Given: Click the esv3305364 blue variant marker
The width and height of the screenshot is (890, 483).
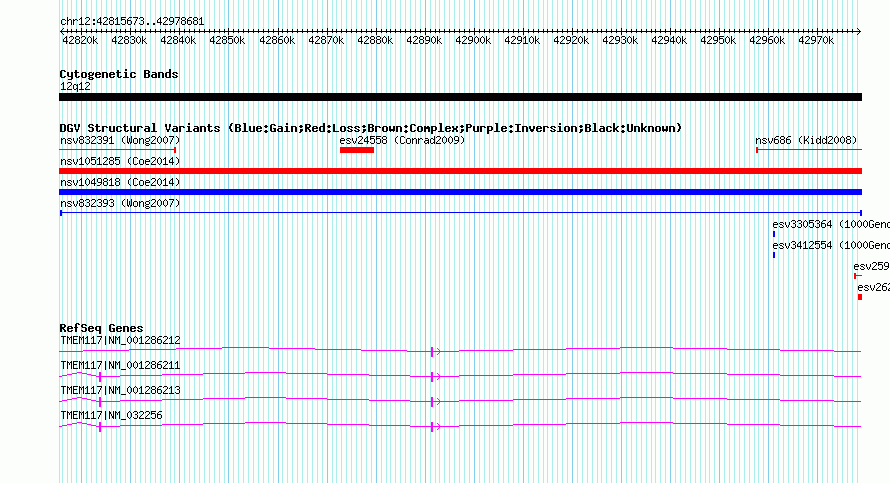Looking at the screenshot, I should tap(774, 234).
